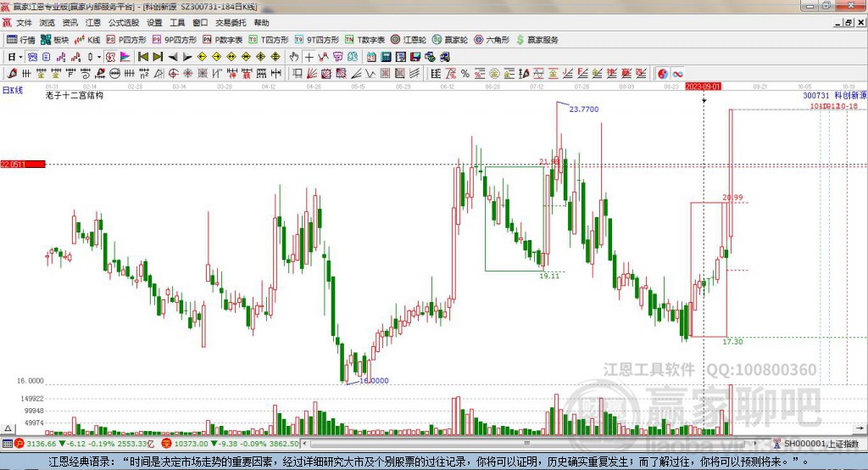Click the 老子十二宫结构 label
The height and width of the screenshot is (470, 868).
tap(75, 95)
